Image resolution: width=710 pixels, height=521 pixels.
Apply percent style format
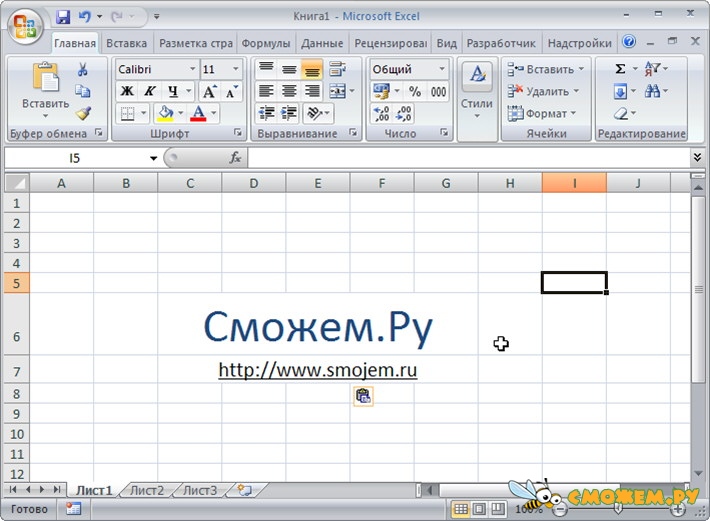click(x=415, y=91)
